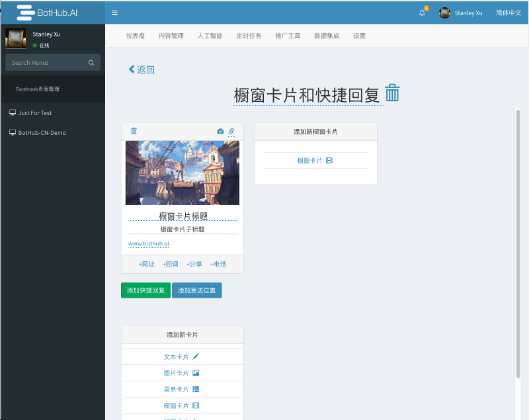
Task: Click Stanley Xu avatar in top bar
Action: click(444, 13)
